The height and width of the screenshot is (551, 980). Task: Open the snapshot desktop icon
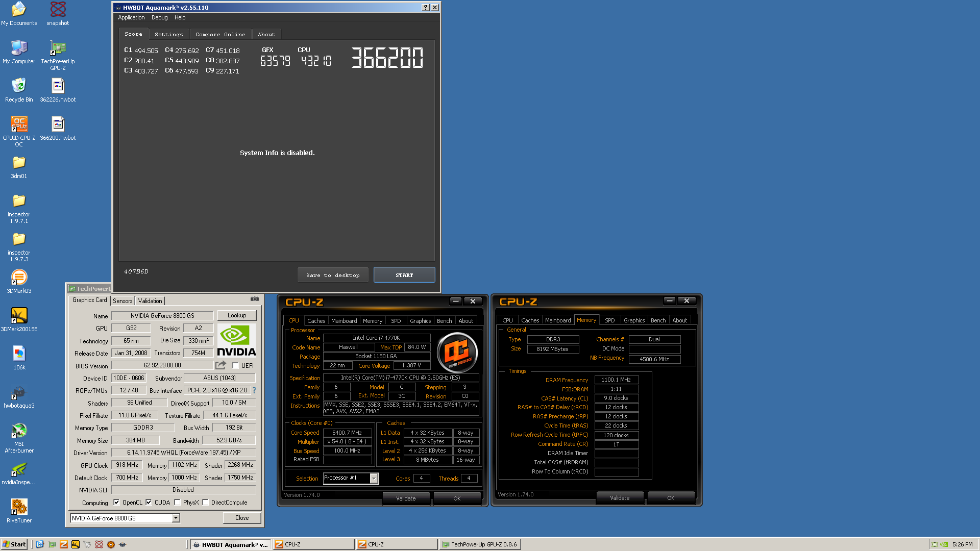(58, 9)
